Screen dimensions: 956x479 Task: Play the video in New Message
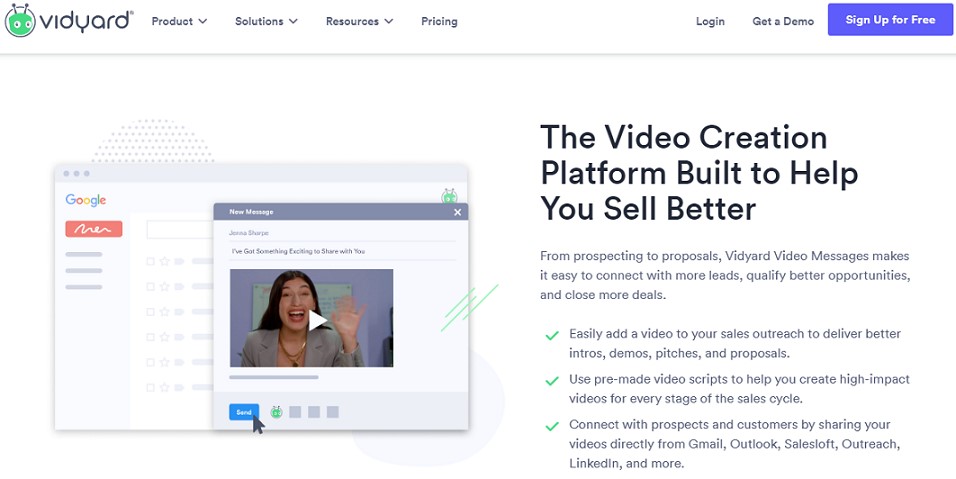point(317,320)
